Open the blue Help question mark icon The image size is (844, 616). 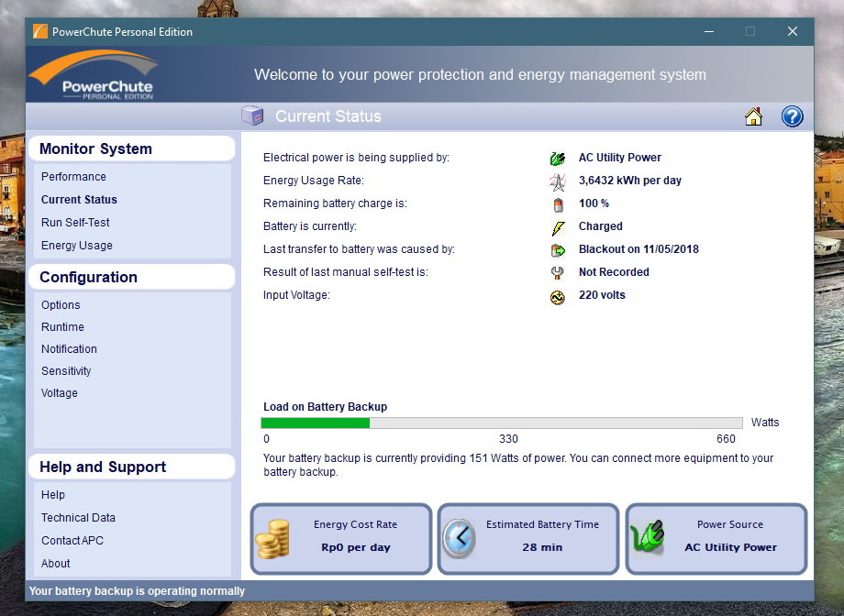point(792,116)
